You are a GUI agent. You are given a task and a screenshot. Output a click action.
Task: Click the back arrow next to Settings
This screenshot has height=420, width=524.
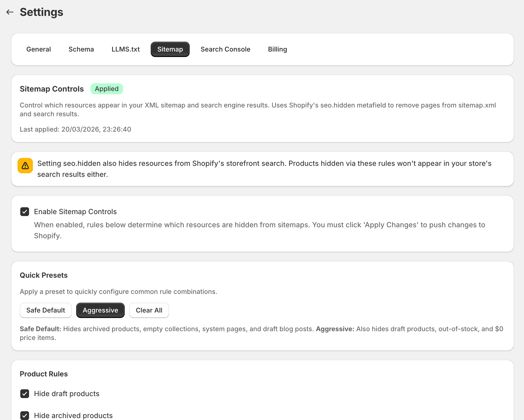tap(10, 12)
